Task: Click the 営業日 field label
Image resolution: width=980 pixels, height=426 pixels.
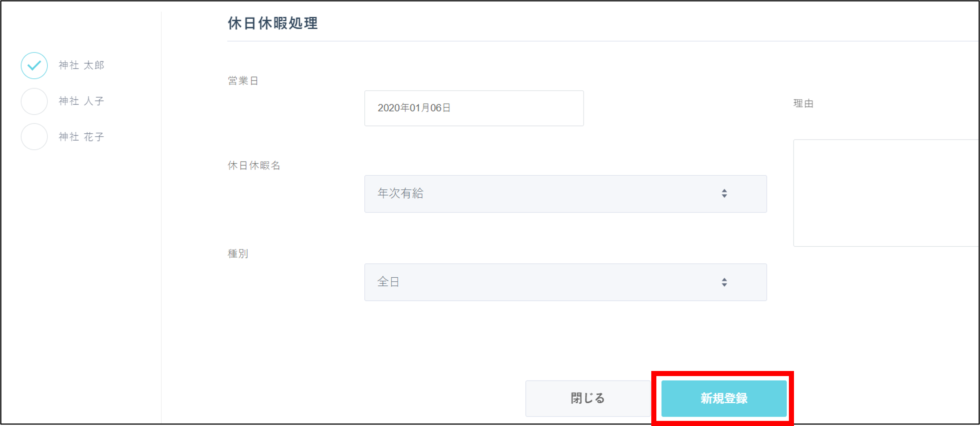Action: pos(243,81)
